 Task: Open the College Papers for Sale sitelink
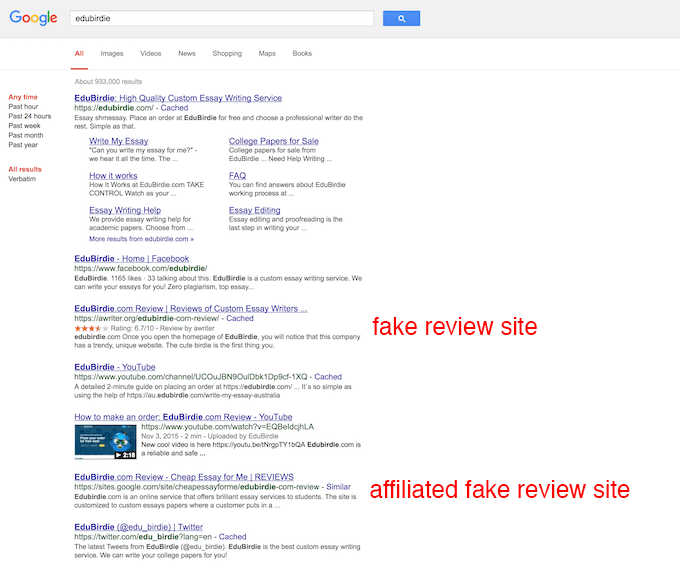pyautogui.click(x=274, y=141)
